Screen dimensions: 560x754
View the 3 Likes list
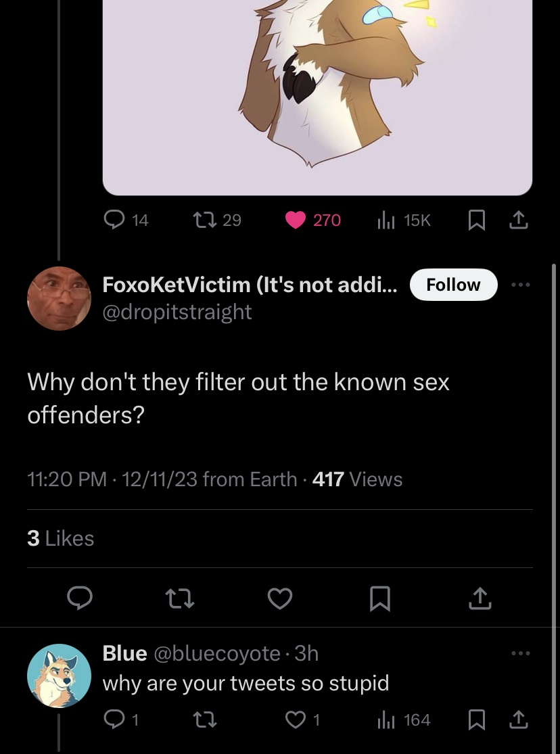pyautogui.click(x=61, y=538)
